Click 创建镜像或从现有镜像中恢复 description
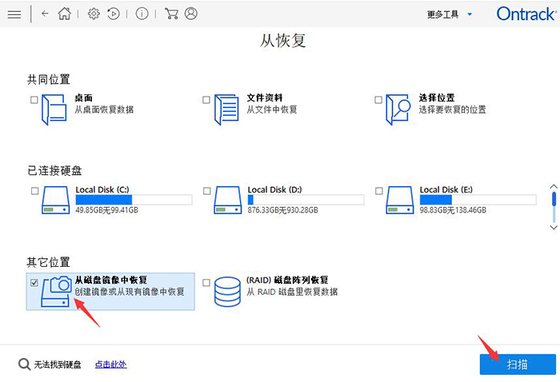The width and height of the screenshot is (560, 382). click(x=130, y=292)
